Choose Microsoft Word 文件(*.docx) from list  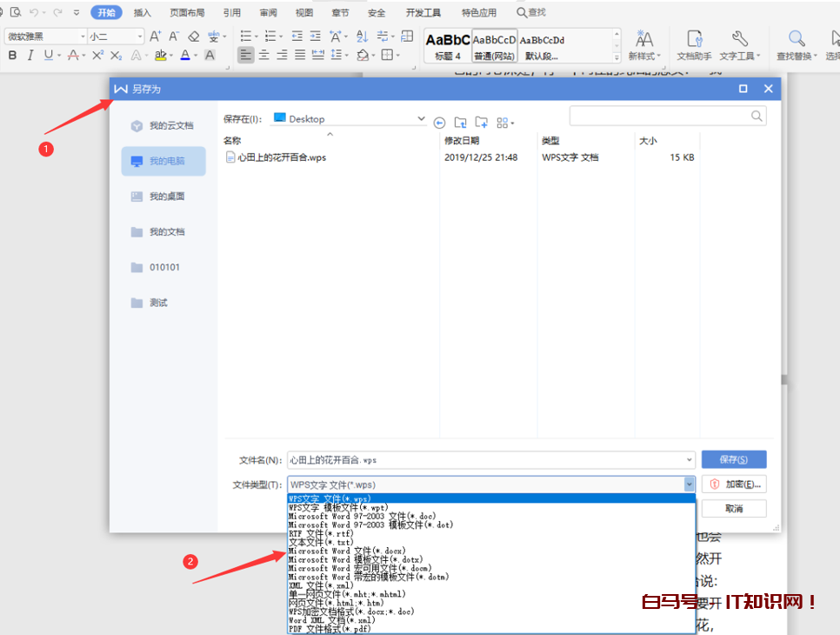[347, 551]
